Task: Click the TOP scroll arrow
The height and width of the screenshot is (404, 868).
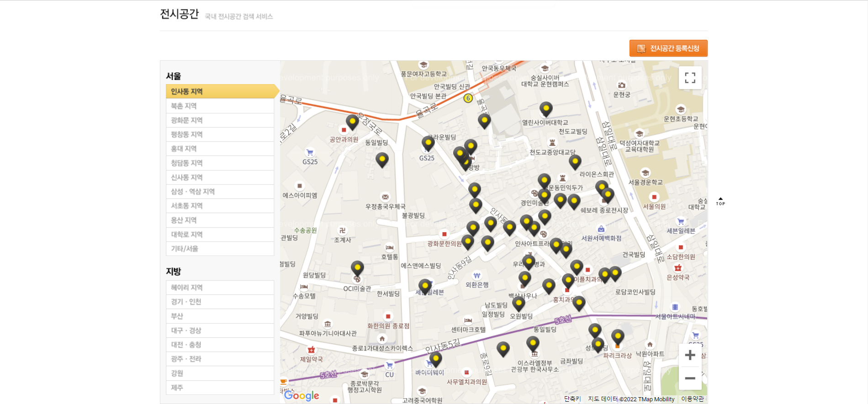Action: point(720,202)
